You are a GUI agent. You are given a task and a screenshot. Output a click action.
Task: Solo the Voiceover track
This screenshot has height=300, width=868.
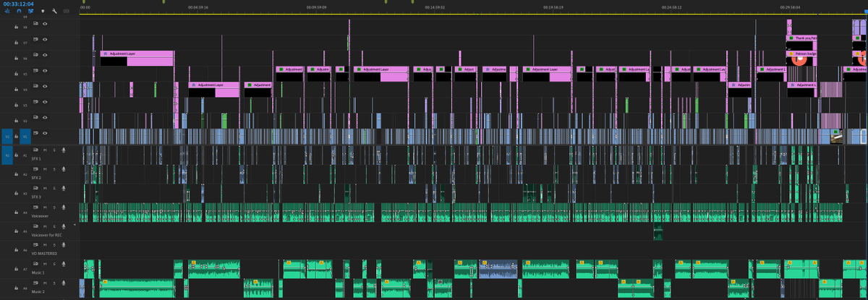coord(54,208)
